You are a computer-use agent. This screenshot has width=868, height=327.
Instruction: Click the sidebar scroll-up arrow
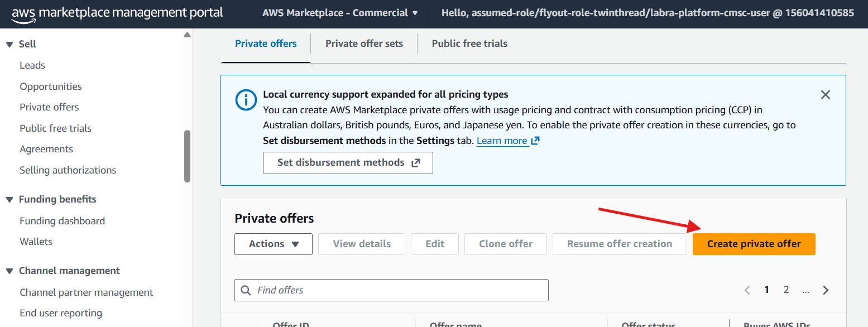click(x=187, y=35)
